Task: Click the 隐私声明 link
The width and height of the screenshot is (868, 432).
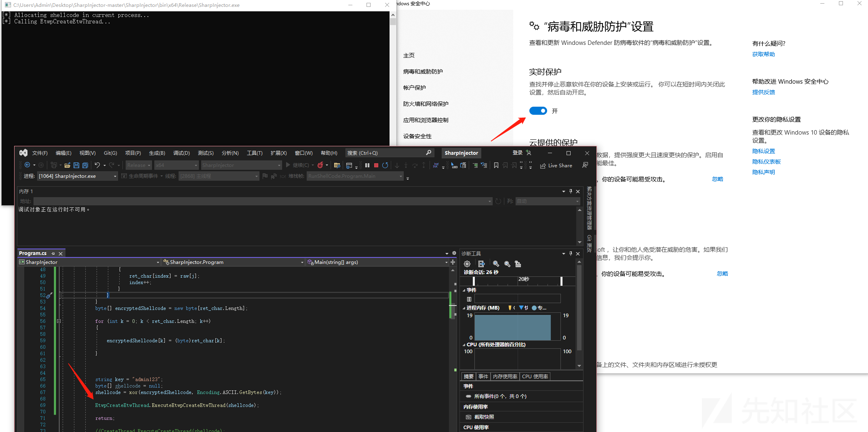Action: pos(763,172)
